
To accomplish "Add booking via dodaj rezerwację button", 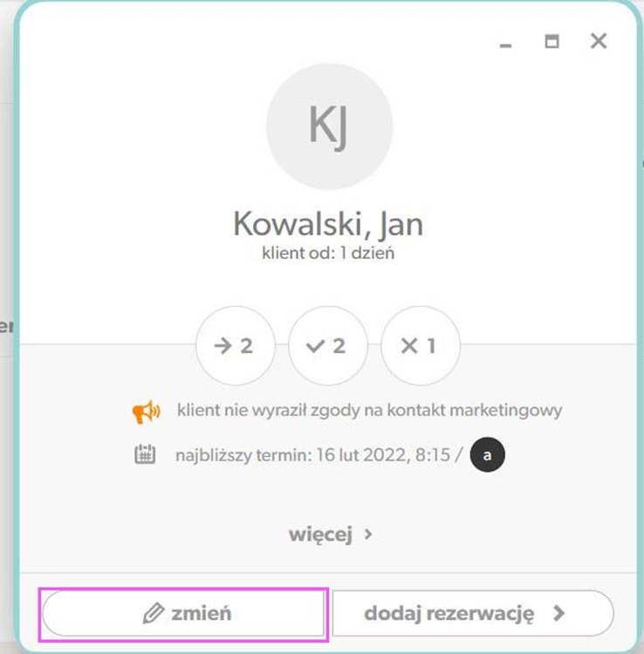I will [x=473, y=613].
